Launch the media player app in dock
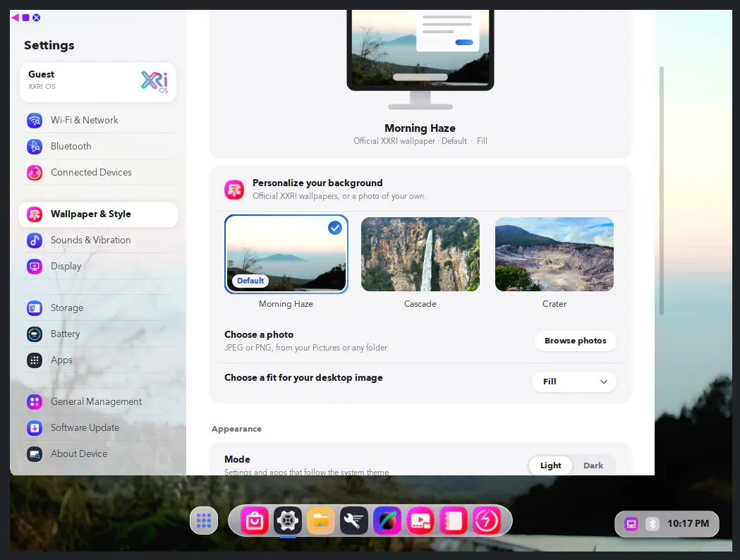The height and width of the screenshot is (560, 740). point(420,521)
